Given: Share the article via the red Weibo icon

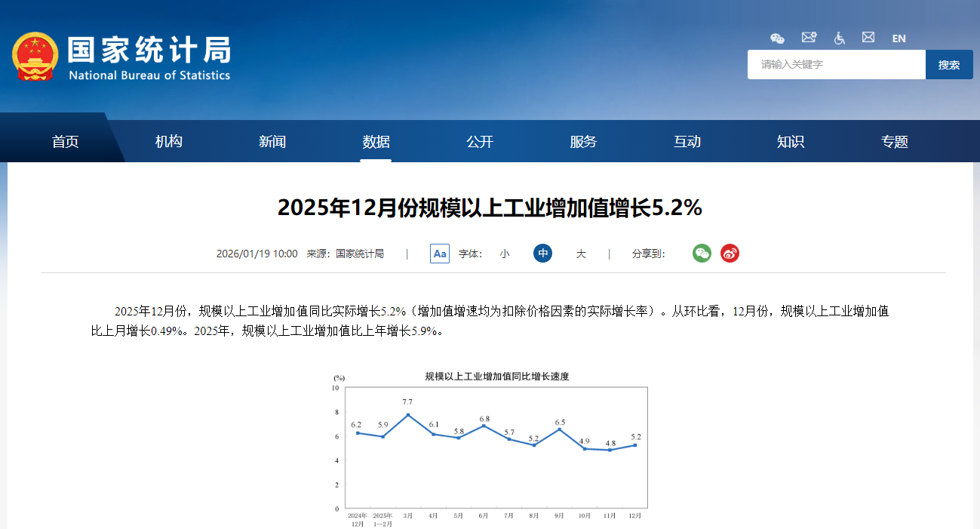Looking at the screenshot, I should [x=729, y=254].
